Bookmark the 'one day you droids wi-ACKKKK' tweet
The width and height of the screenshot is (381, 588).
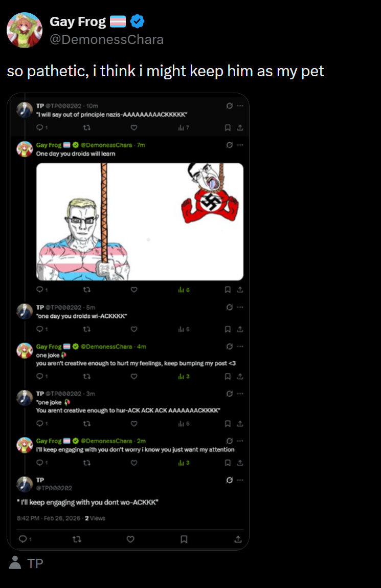[228, 329]
